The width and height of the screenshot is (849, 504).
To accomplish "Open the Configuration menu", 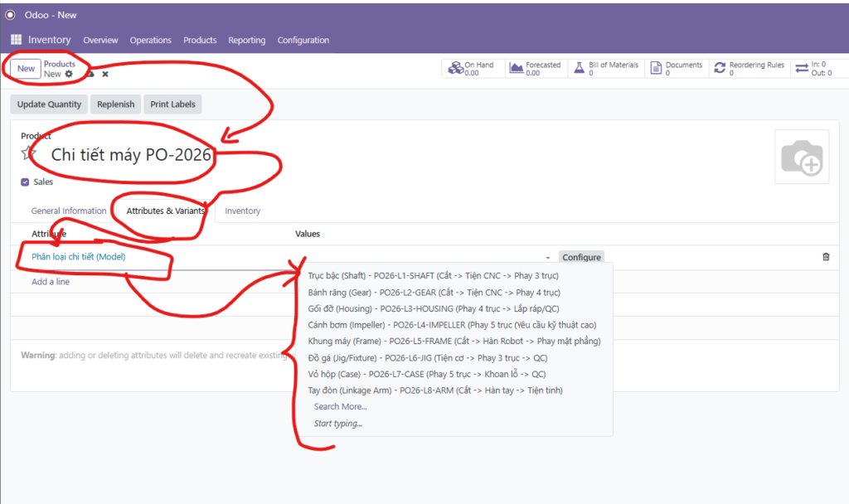I will tap(303, 40).
